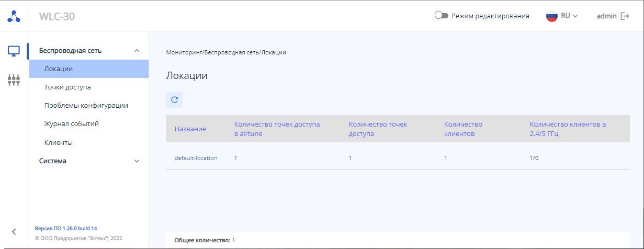Click the Russian flag icon
The width and height of the screenshot is (644, 249).
click(552, 16)
